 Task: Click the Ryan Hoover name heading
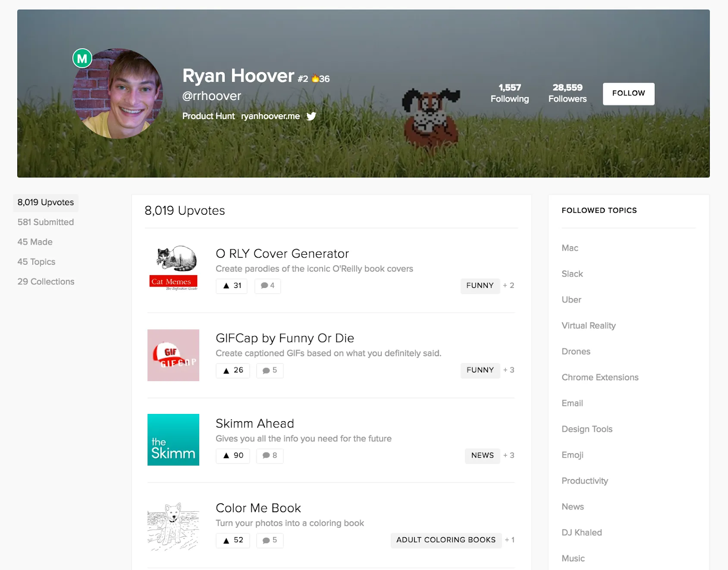point(238,76)
